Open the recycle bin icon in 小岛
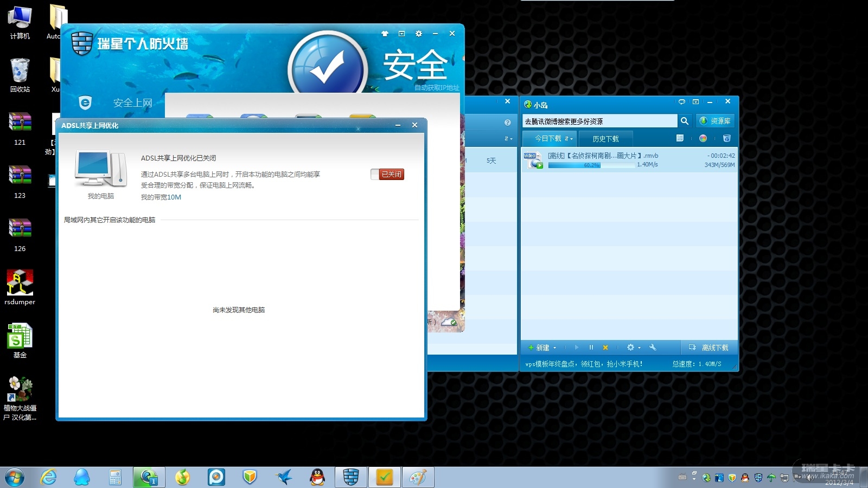This screenshot has width=868, height=488. (x=727, y=138)
